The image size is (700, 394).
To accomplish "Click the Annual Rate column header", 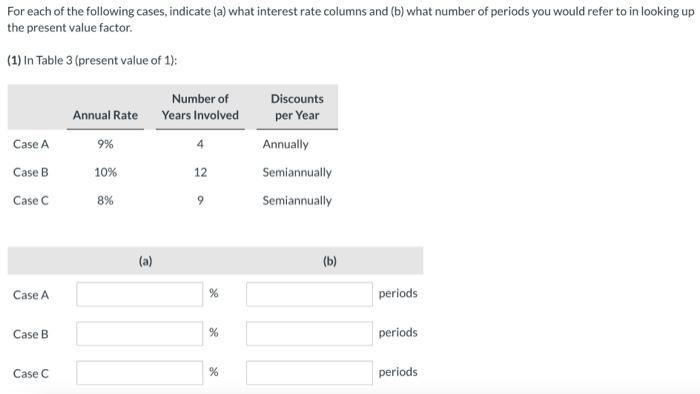I will (105, 115).
